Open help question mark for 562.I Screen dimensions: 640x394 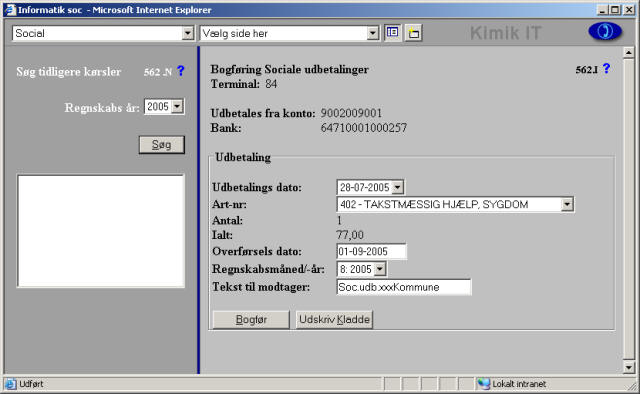[606, 69]
